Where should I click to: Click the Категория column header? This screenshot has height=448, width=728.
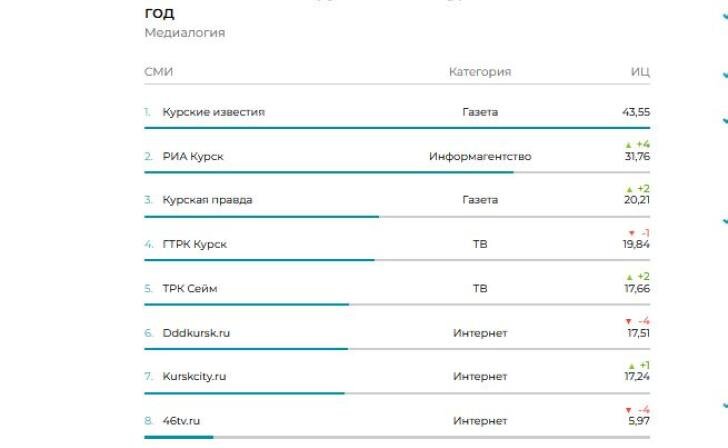(x=479, y=72)
